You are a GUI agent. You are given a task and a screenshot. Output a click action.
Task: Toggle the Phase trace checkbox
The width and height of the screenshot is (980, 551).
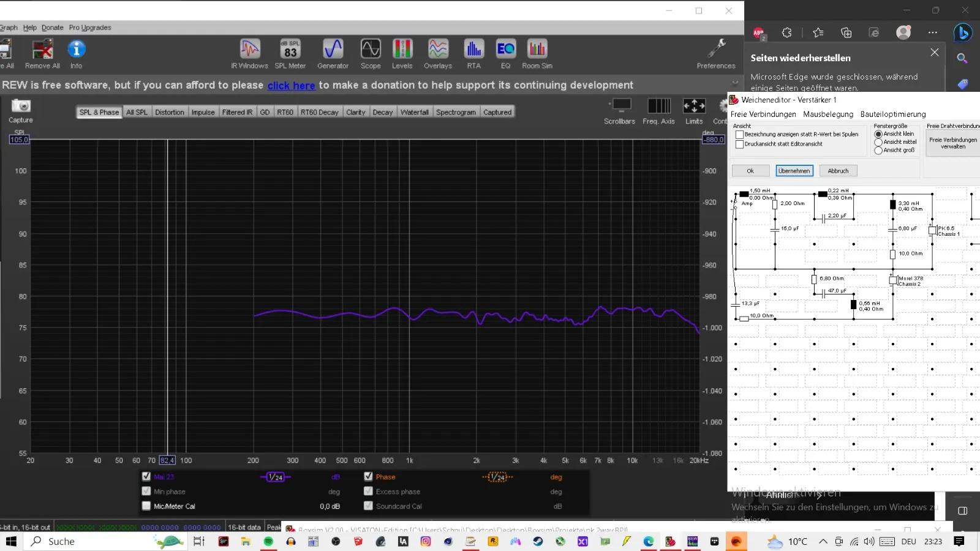coord(368,476)
